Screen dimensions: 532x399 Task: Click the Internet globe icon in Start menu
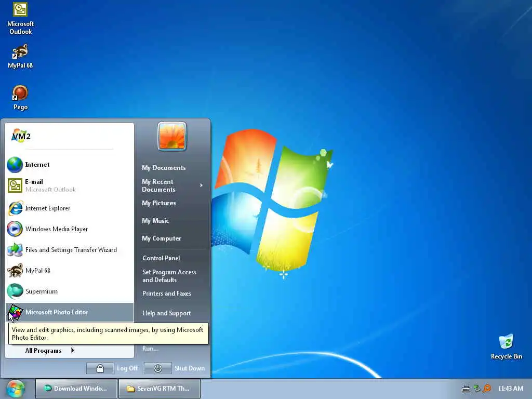[15, 165]
